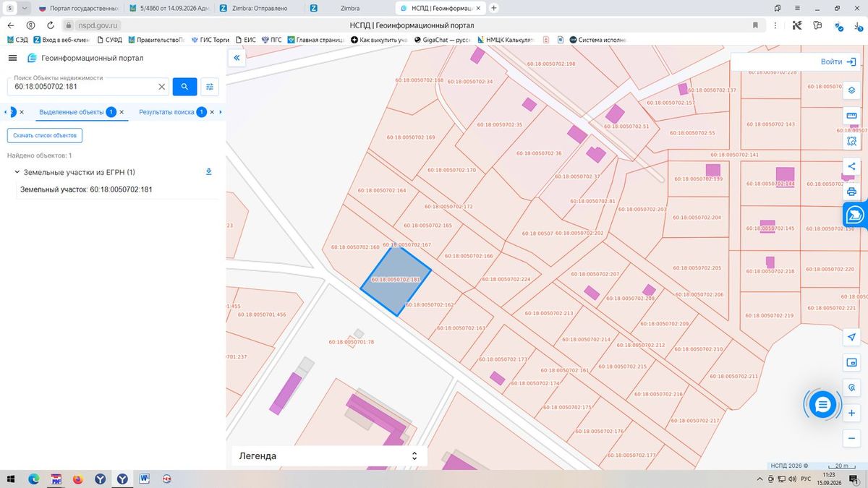This screenshot has width=868, height=488.
Task: Open the blue side assistant widget
Action: (855, 215)
